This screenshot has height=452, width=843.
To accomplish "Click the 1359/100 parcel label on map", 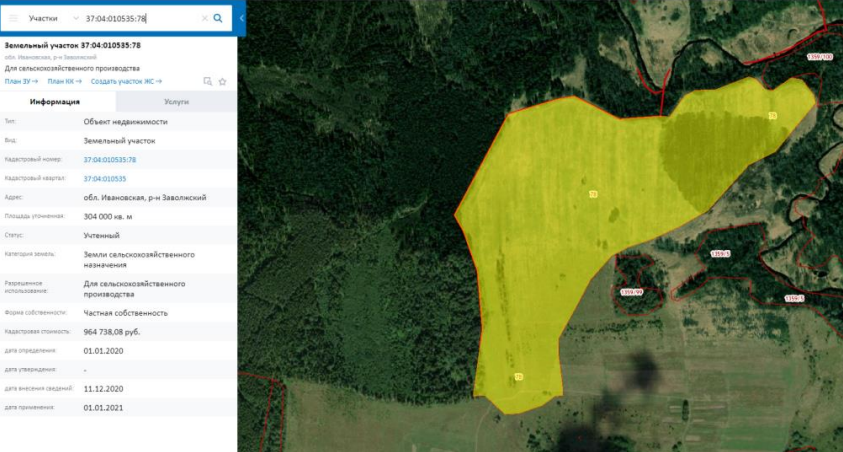I will 820,56.
